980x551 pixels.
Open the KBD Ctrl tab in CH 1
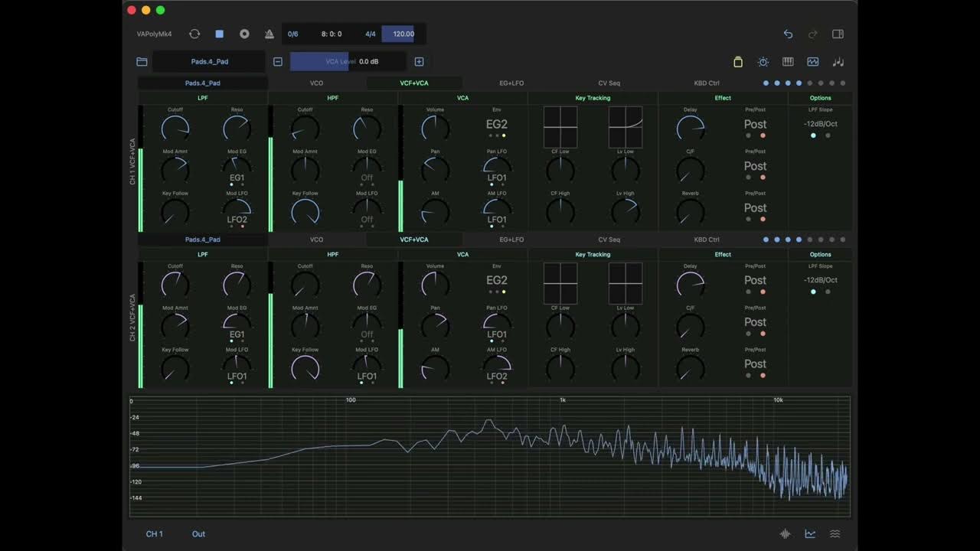[707, 83]
